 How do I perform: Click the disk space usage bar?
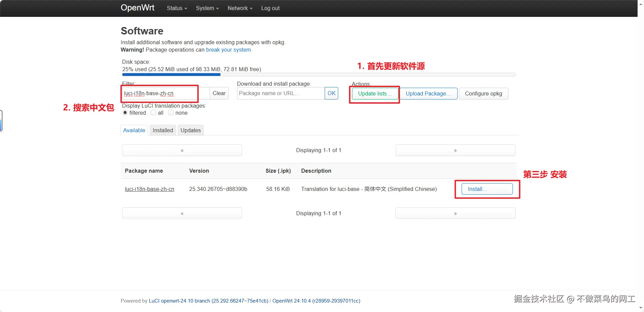tap(319, 75)
